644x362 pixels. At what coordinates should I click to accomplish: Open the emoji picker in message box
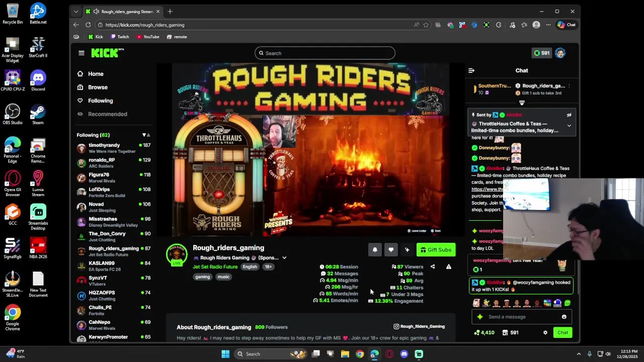pos(564,317)
